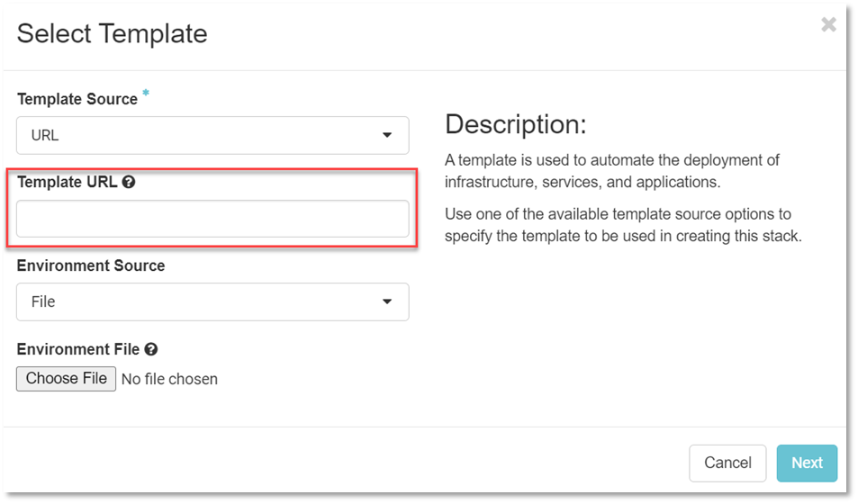Click the caret arrow in Environment Source
858x504 pixels.
(x=387, y=301)
